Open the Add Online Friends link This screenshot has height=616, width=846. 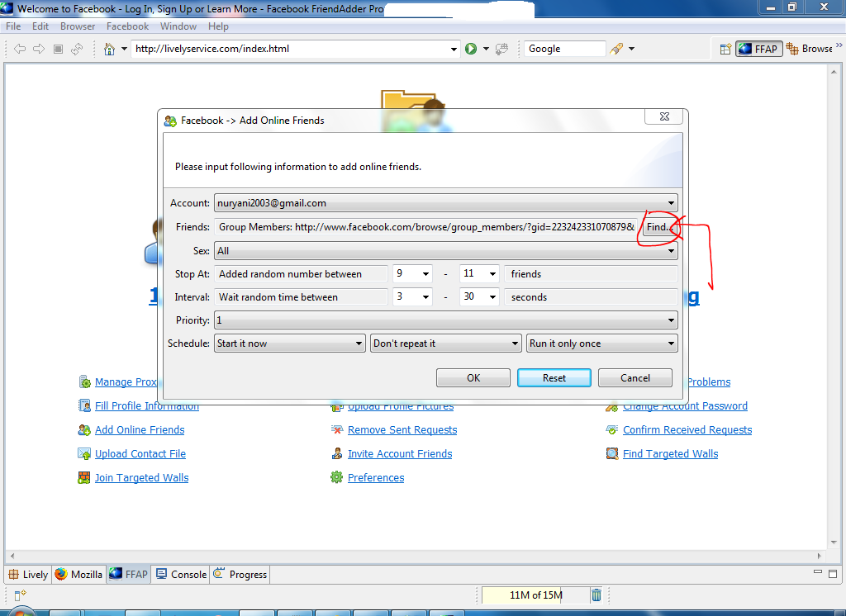pyautogui.click(x=140, y=430)
